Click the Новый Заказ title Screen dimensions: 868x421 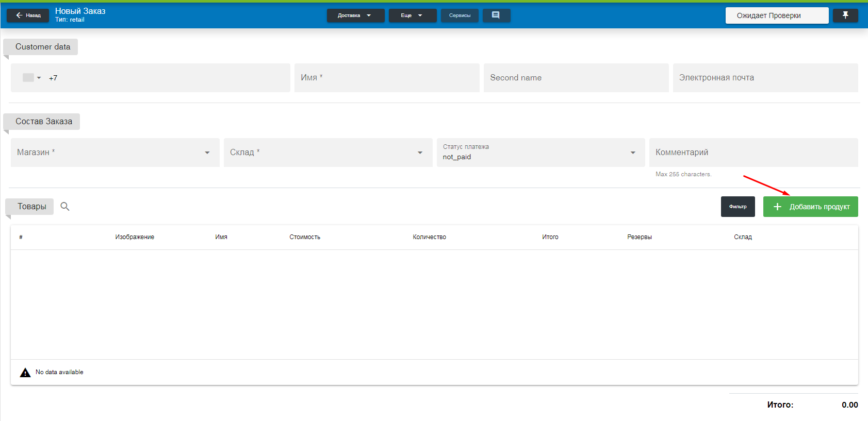pyautogui.click(x=80, y=11)
